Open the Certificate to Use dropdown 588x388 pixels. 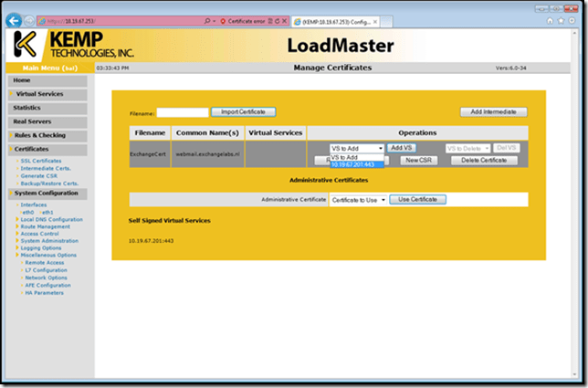tap(358, 199)
